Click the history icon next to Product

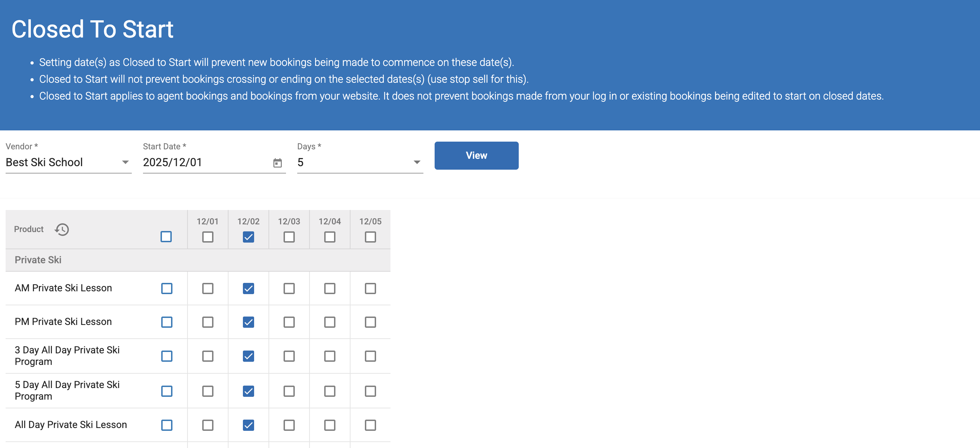coord(62,230)
